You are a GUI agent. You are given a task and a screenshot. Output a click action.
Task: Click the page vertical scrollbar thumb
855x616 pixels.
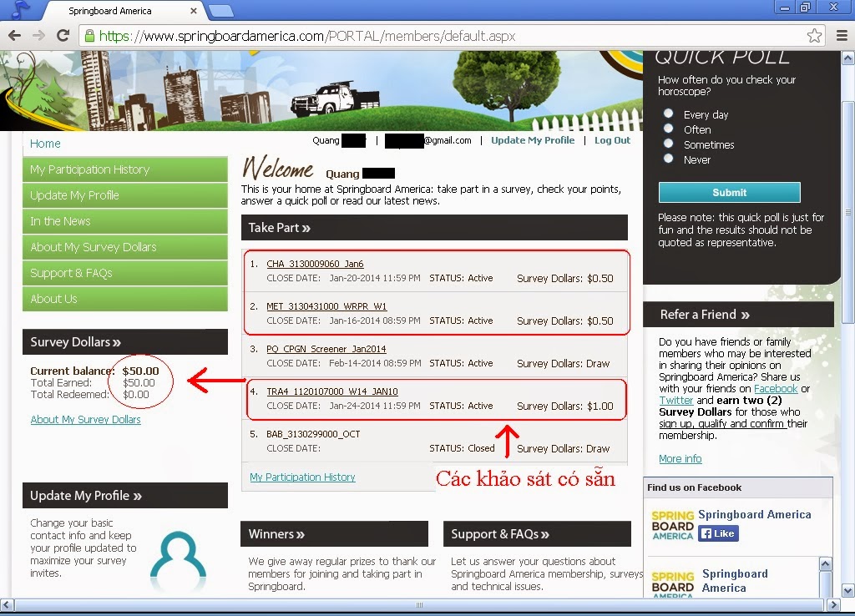(x=848, y=211)
